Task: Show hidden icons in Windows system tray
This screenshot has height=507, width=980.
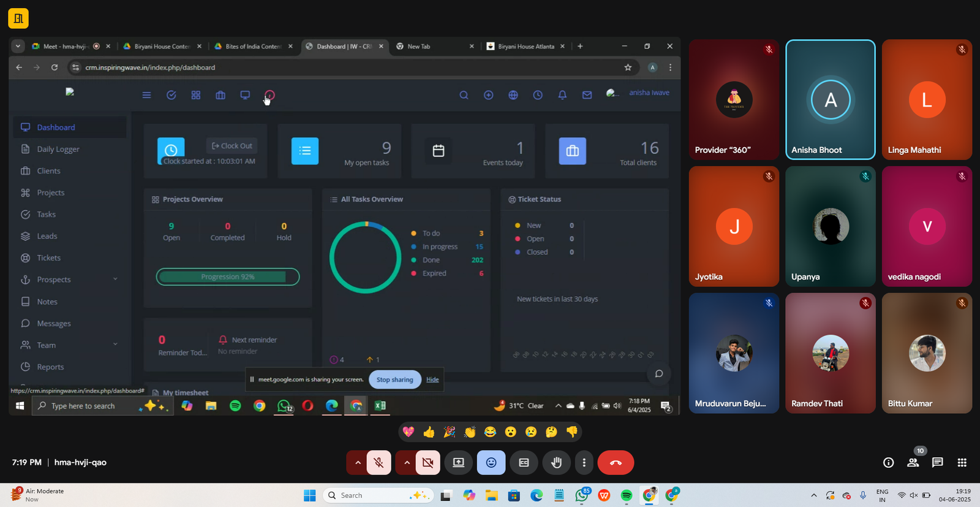Action: pos(813,495)
